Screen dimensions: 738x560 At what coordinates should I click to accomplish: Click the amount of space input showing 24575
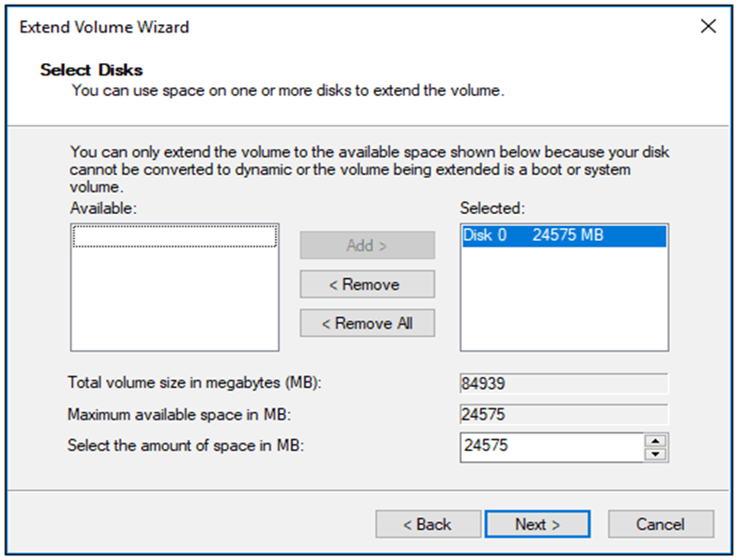point(552,447)
